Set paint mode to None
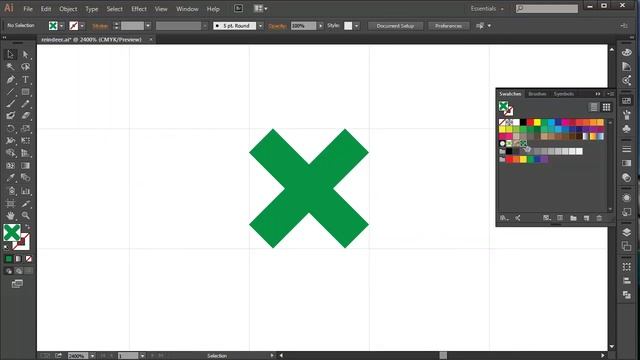This screenshot has height=360, width=640. [29, 259]
